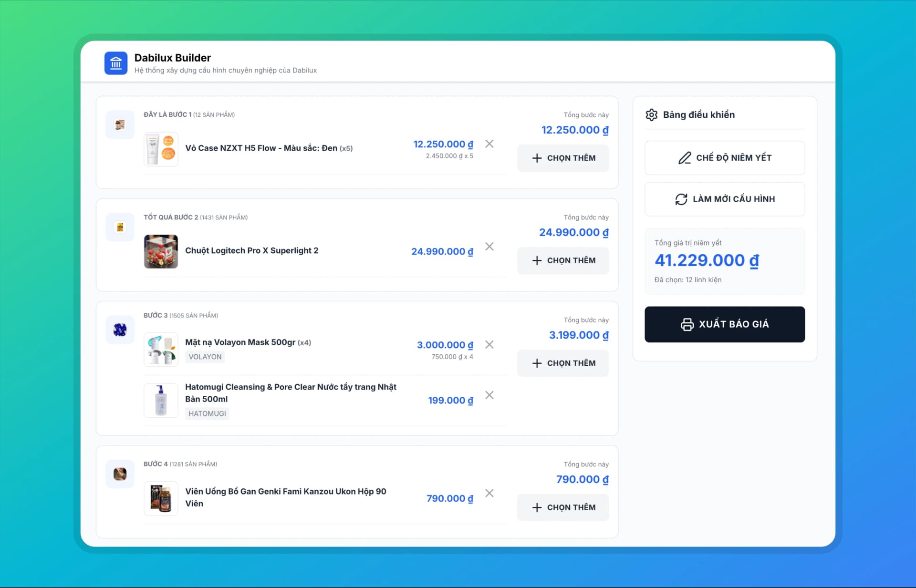The width and height of the screenshot is (916, 588).
Task: Click the step 1 category icon thumbnail
Action: (120, 124)
